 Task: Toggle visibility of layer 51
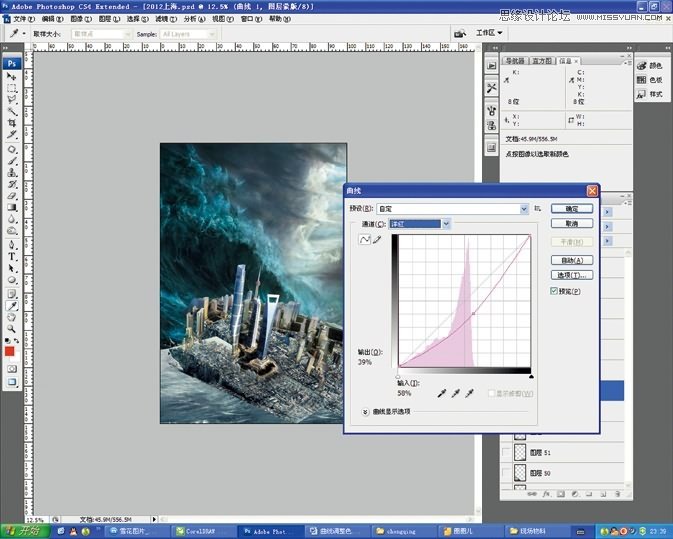click(x=506, y=452)
